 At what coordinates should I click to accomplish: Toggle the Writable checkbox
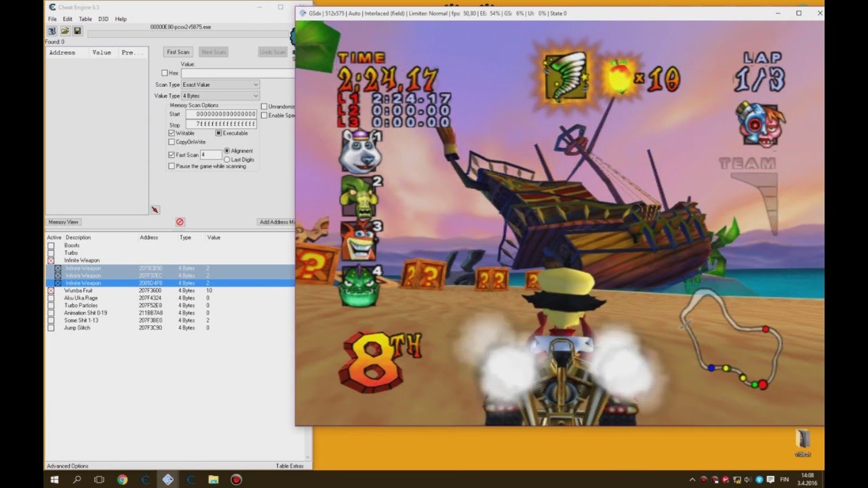(172, 133)
